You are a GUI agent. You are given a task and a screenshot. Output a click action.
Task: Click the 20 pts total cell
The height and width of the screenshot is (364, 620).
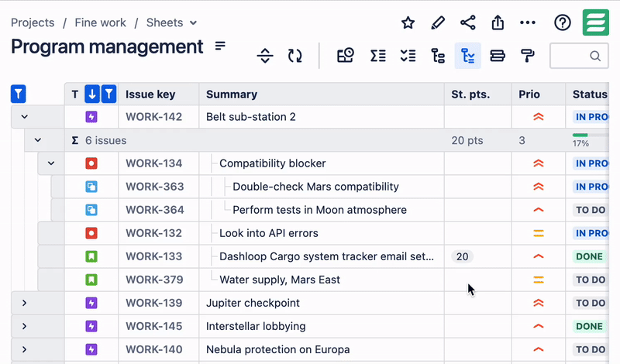point(467,140)
